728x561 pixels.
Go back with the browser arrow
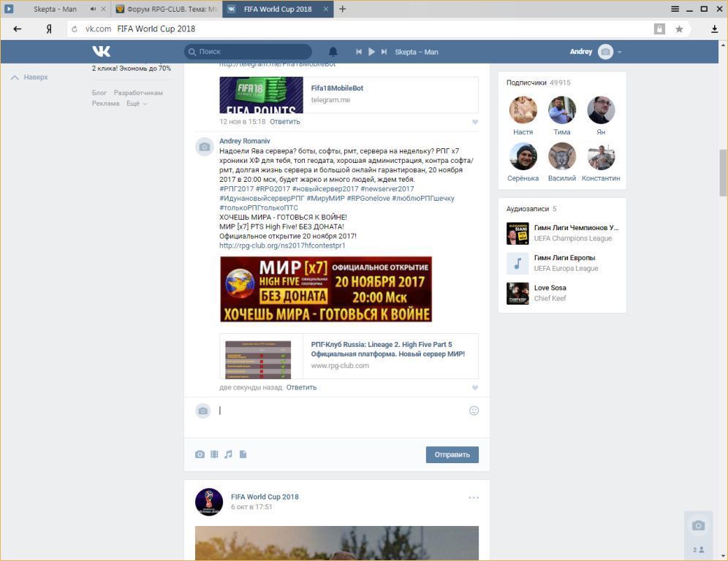18,28
